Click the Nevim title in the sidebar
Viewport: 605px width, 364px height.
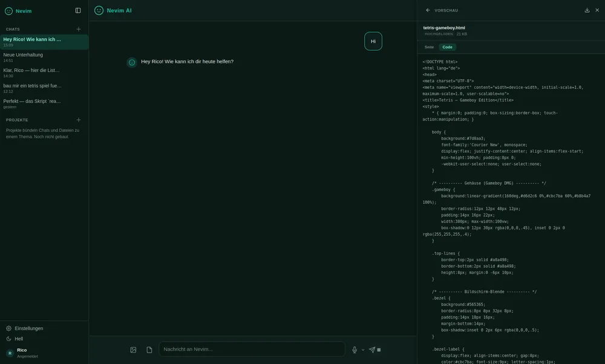click(x=24, y=11)
